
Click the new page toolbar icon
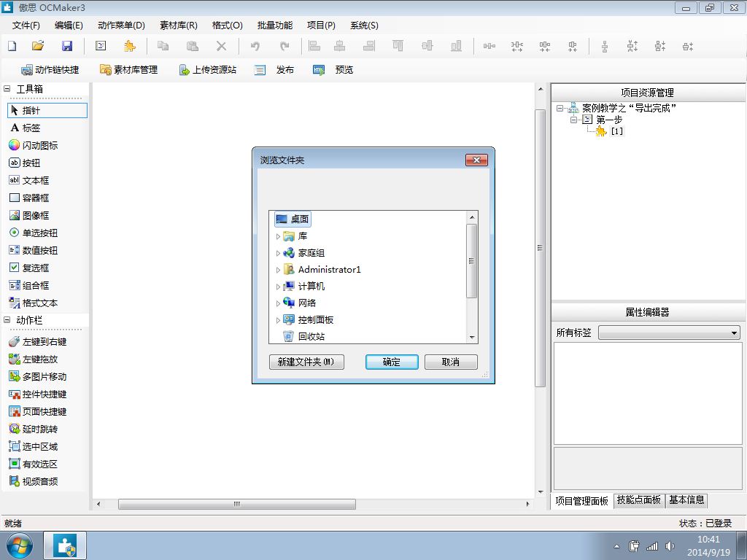(101, 46)
